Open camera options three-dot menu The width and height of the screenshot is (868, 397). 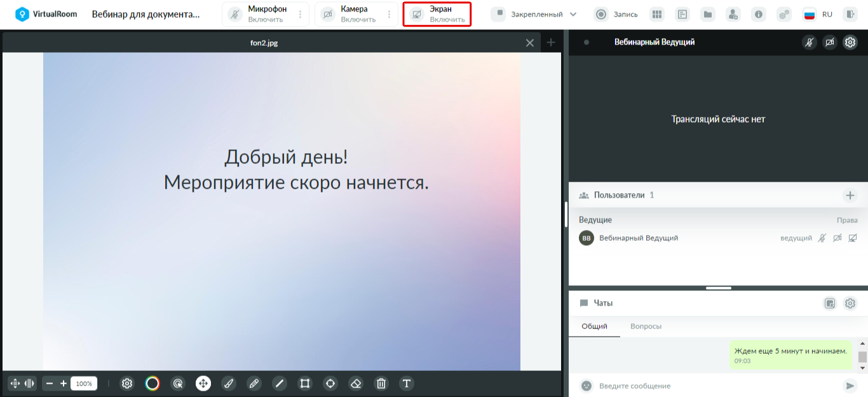(390, 14)
